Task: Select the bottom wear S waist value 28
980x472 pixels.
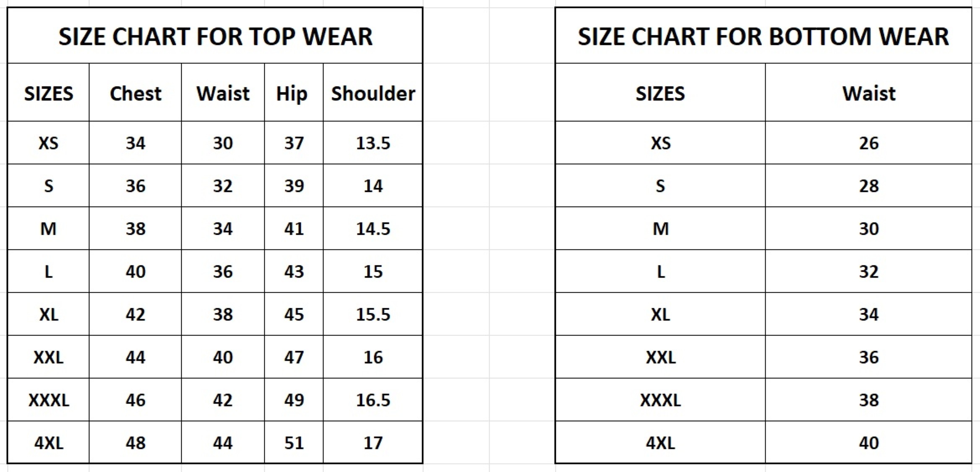Action: (869, 186)
